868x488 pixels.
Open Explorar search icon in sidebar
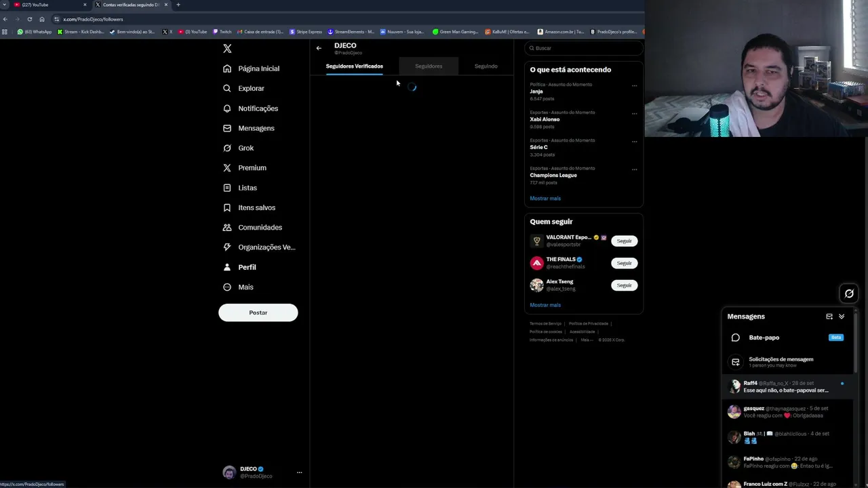(227, 88)
